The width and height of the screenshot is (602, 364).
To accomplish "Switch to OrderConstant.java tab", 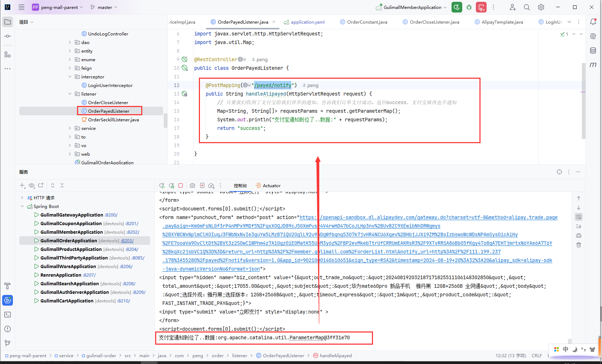I will [363, 22].
